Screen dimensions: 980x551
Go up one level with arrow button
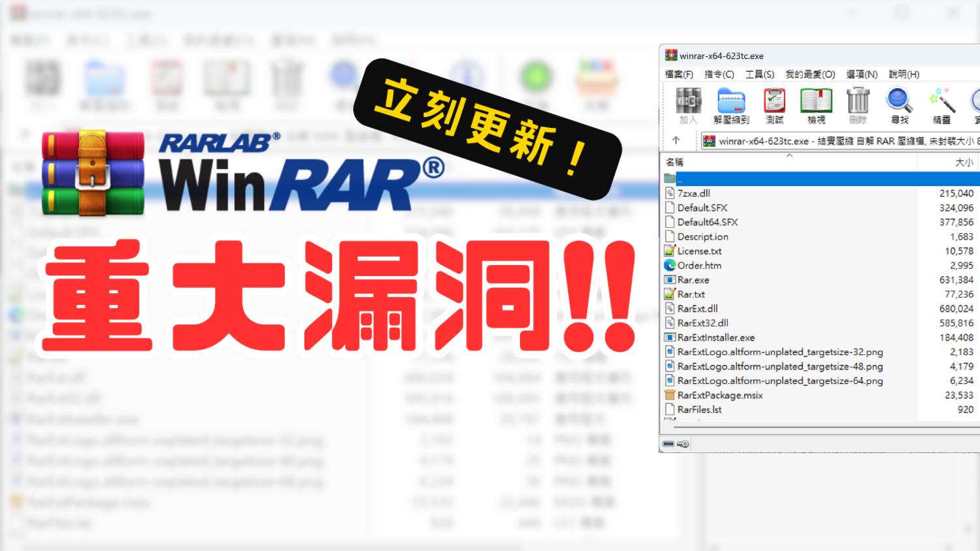click(676, 140)
